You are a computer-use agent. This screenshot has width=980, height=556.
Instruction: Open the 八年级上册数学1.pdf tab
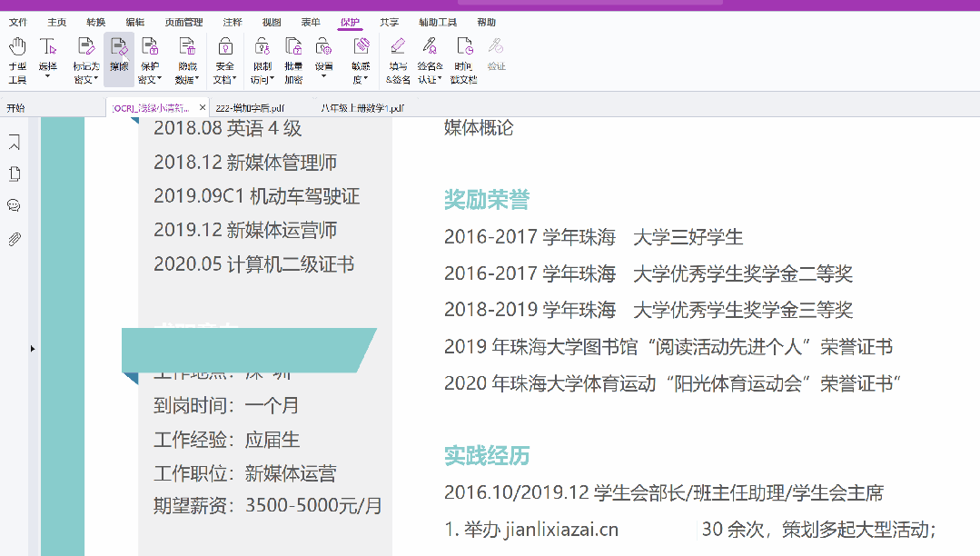[x=361, y=107]
